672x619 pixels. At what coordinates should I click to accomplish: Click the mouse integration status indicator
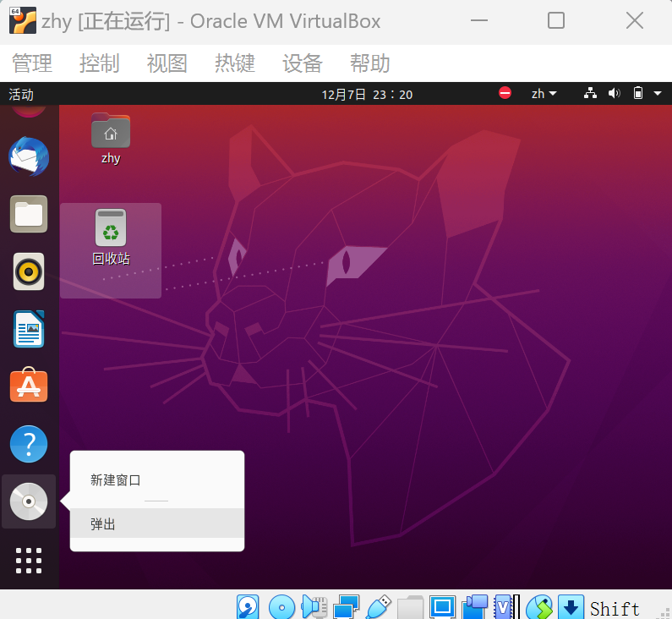[x=539, y=607]
